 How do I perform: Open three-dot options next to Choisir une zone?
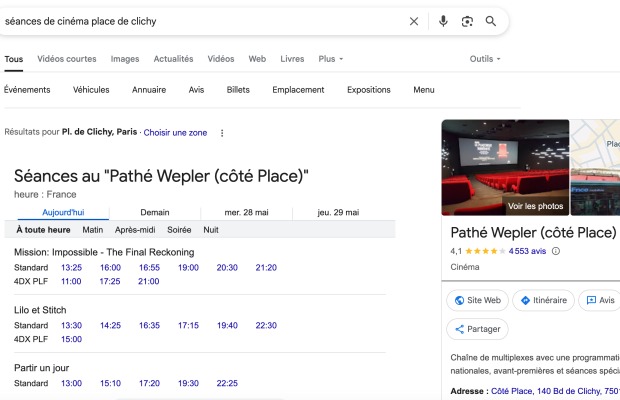222,133
